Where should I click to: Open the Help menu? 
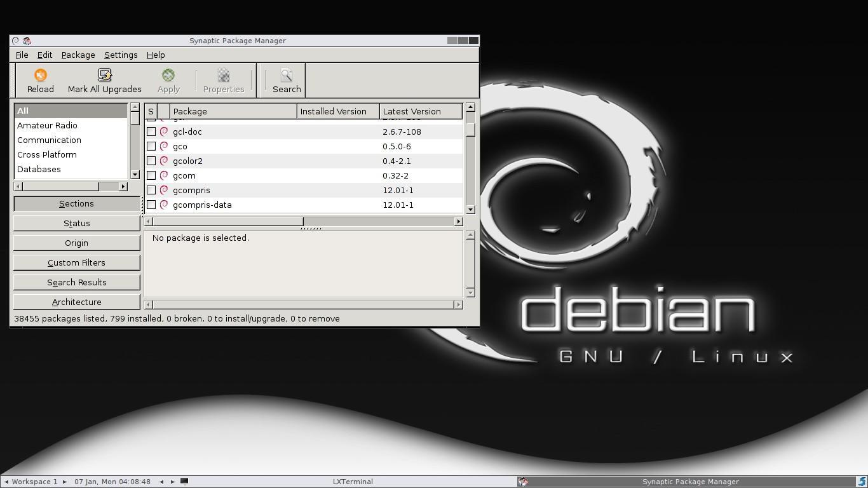156,55
